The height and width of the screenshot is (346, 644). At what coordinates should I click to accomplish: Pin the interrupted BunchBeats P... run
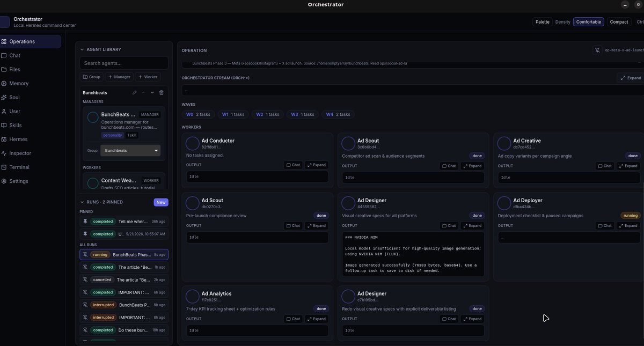click(85, 305)
